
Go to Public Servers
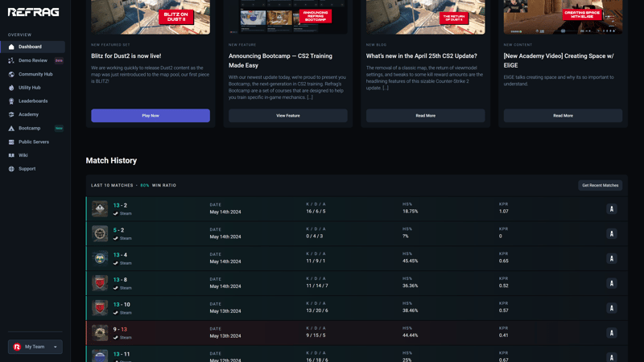33,142
